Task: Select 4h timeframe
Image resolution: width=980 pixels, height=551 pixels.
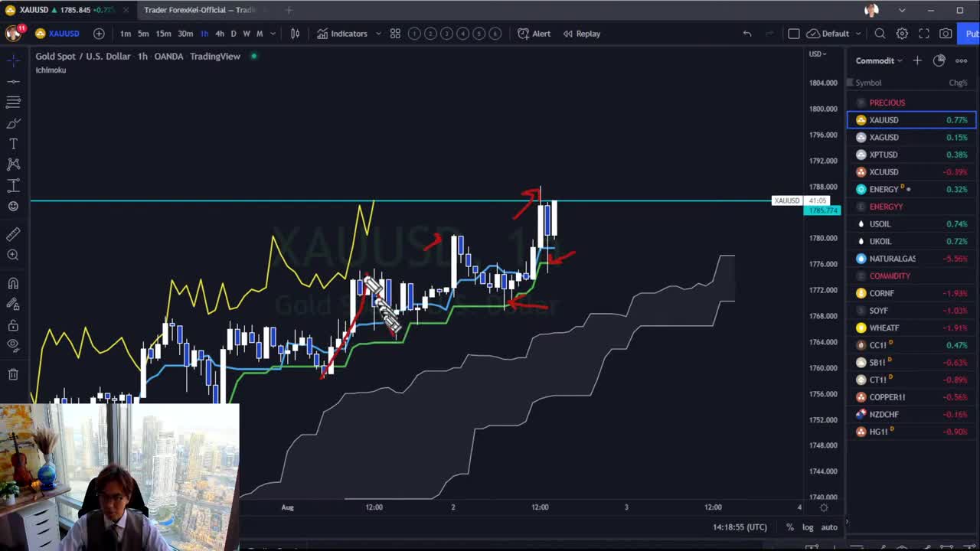Action: click(220, 34)
